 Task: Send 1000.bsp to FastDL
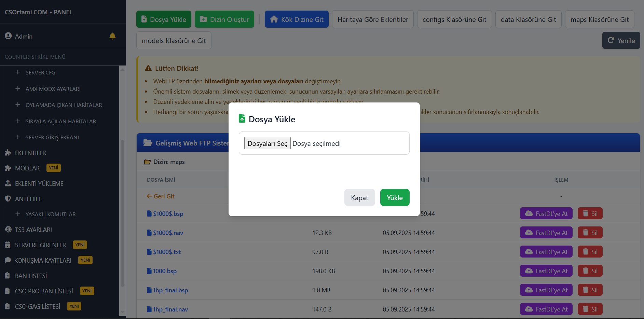(x=546, y=271)
